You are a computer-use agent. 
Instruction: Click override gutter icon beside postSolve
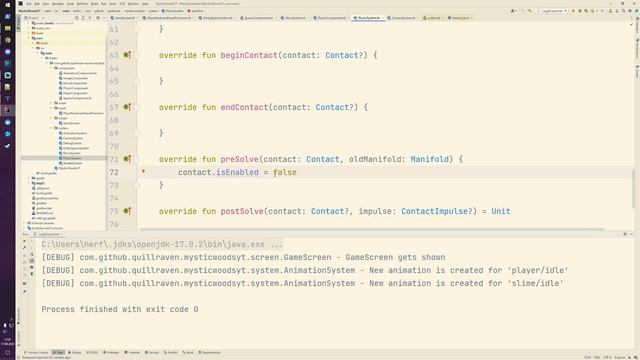point(127,211)
